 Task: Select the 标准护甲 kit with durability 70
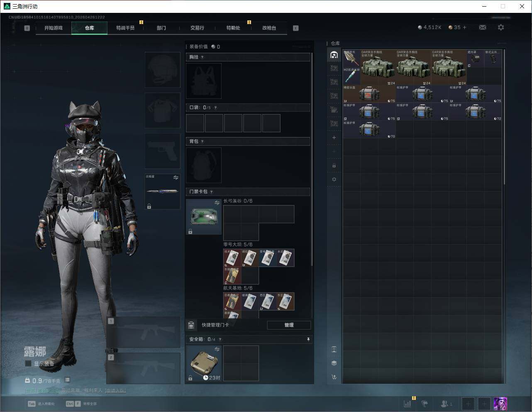(369, 130)
